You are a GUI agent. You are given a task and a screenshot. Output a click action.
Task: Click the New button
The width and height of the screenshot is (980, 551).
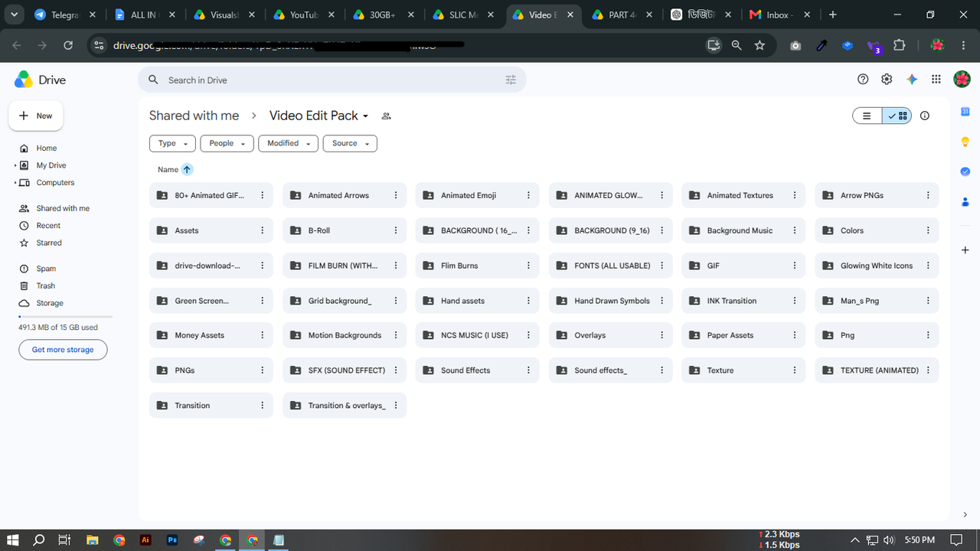pos(36,116)
